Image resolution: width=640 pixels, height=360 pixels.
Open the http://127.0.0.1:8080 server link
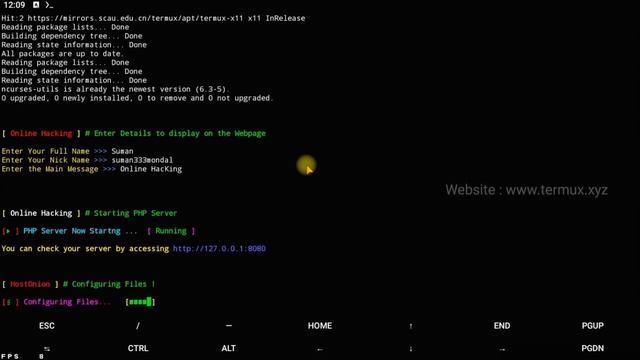point(219,249)
